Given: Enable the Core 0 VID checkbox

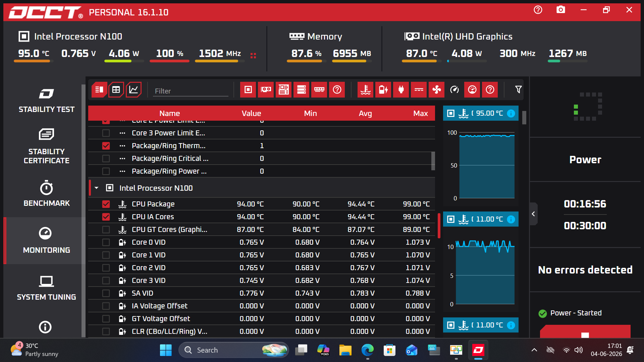Looking at the screenshot, I should (106, 242).
